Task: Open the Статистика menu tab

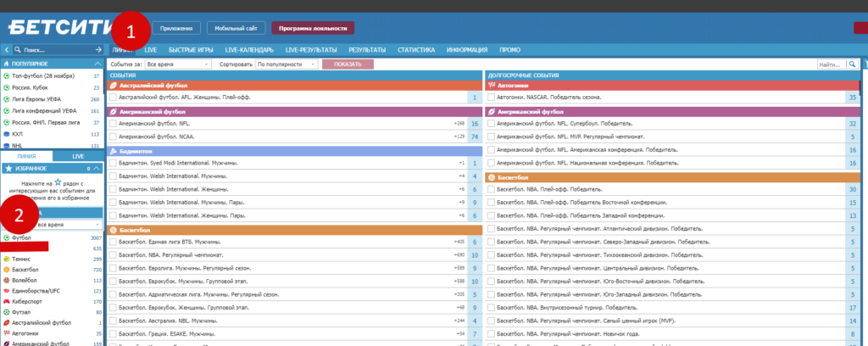Action: [416, 50]
